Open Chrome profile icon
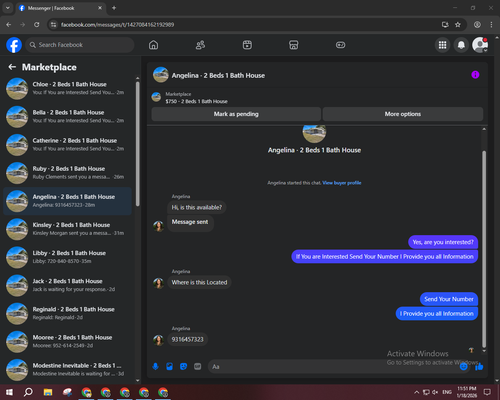This screenshot has height=400, width=500. tap(477, 24)
